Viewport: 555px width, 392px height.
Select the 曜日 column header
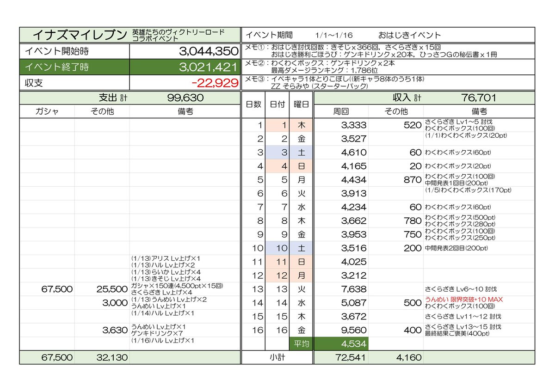click(301, 105)
